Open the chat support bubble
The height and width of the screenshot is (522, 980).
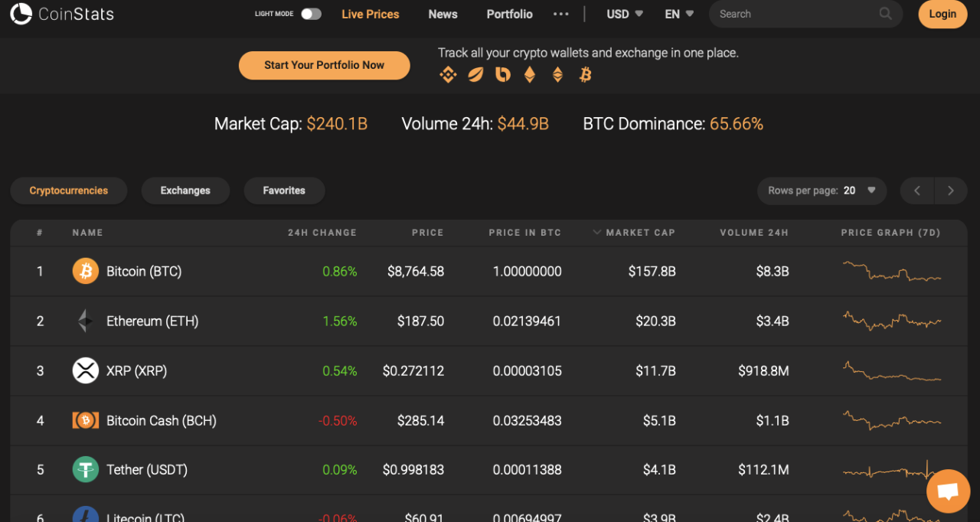point(948,491)
